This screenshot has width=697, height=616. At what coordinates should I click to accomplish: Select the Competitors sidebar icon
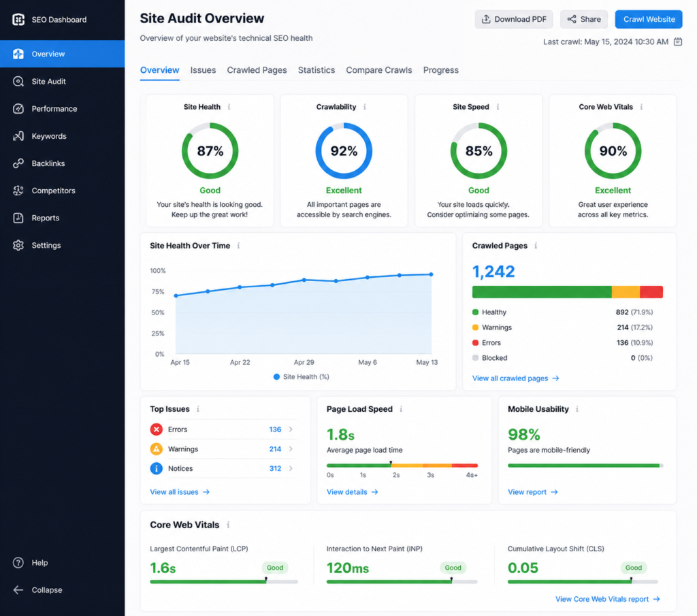pyautogui.click(x=20, y=190)
